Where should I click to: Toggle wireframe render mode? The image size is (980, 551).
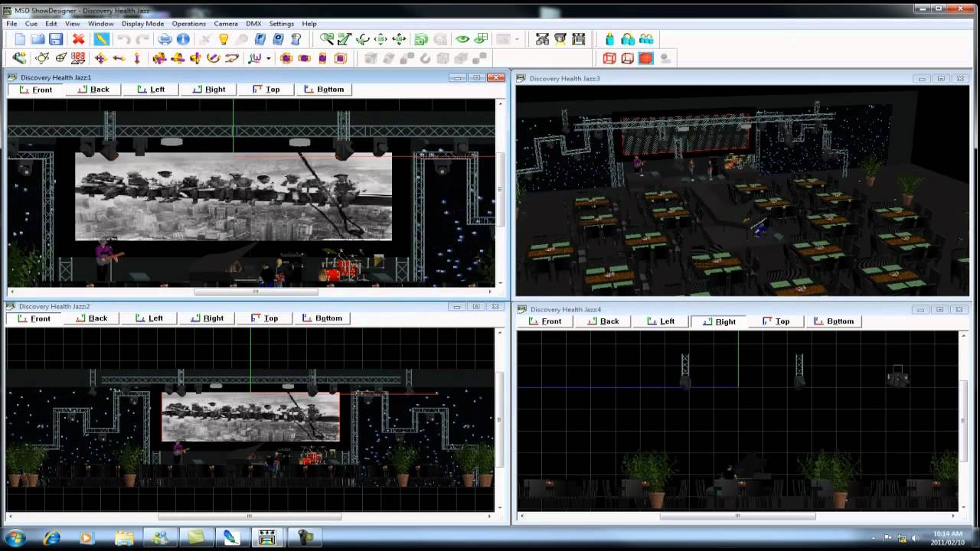pyautogui.click(x=609, y=58)
